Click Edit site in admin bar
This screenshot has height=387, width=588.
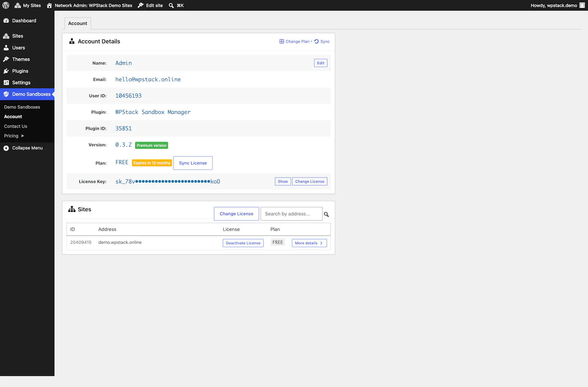click(150, 5)
